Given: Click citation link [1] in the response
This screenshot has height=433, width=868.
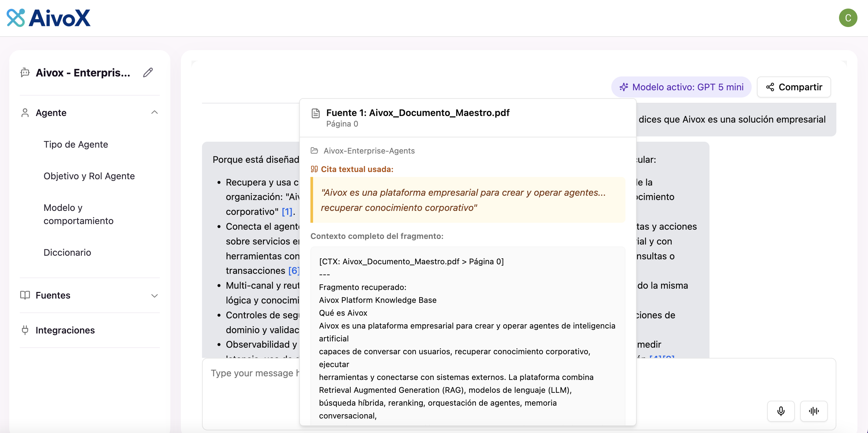Looking at the screenshot, I should point(287,212).
